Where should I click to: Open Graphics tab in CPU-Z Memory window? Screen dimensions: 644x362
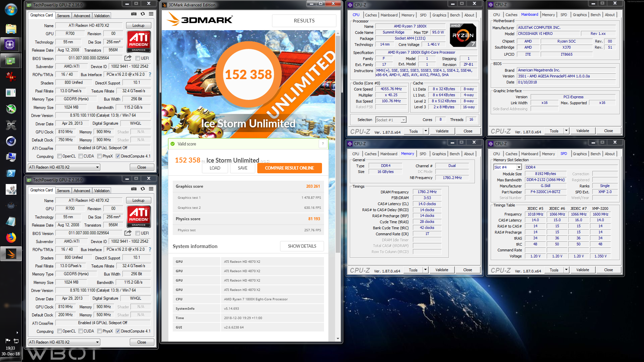(x=439, y=154)
